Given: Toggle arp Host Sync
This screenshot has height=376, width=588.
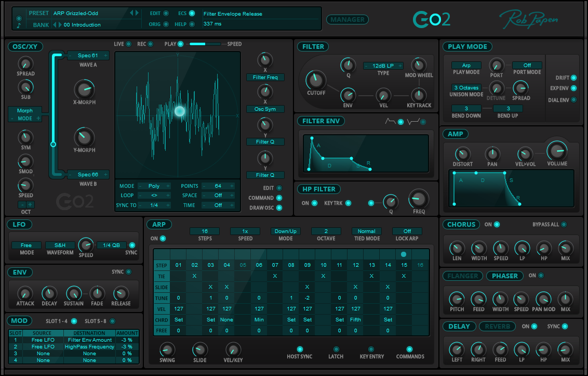Looking at the screenshot, I should pyautogui.click(x=300, y=349).
